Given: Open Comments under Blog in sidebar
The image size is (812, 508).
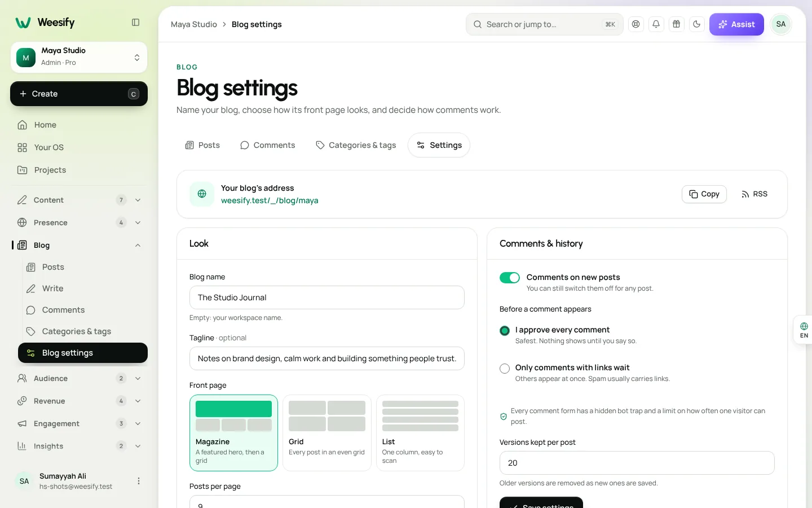Looking at the screenshot, I should (83, 310).
